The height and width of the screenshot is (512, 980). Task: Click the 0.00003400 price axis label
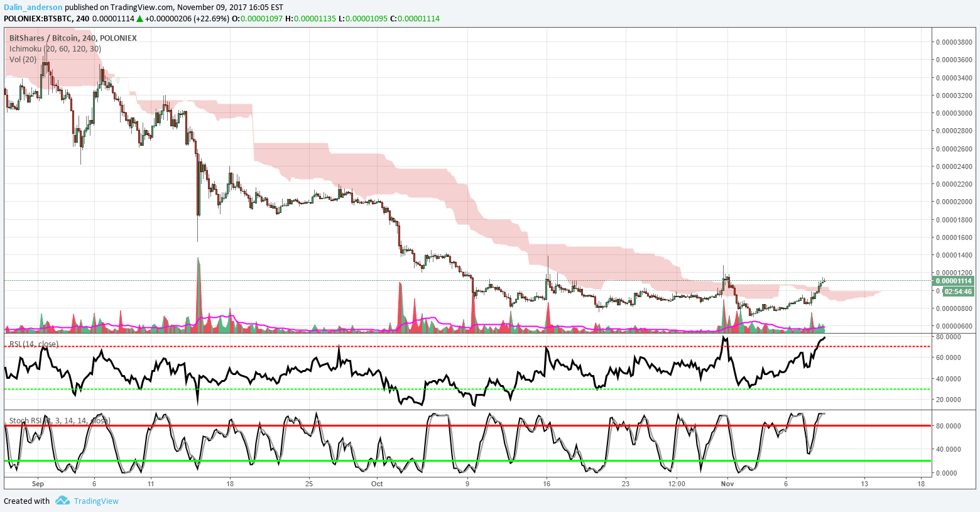pyautogui.click(x=955, y=78)
